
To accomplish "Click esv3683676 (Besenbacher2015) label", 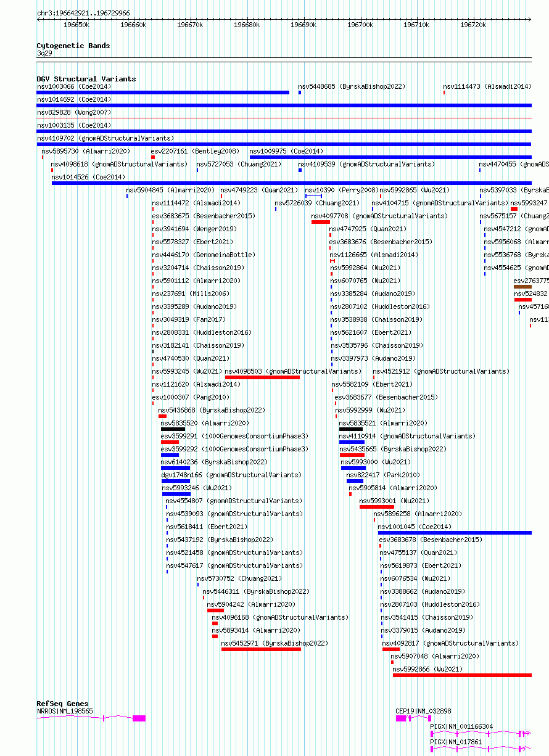I will pyautogui.click(x=381, y=242).
